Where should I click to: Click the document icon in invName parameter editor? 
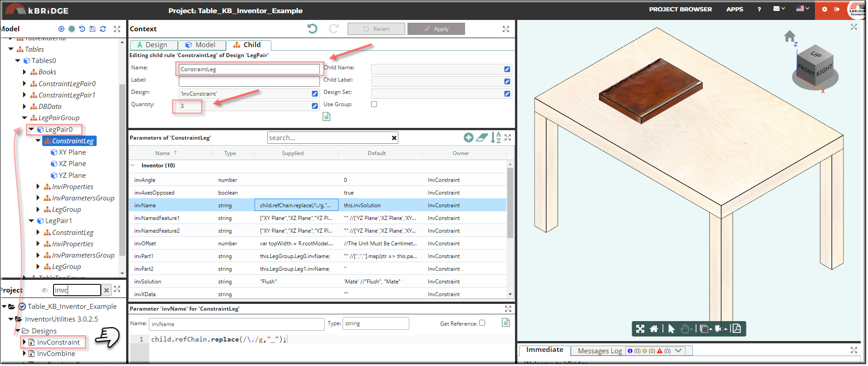coord(506,322)
